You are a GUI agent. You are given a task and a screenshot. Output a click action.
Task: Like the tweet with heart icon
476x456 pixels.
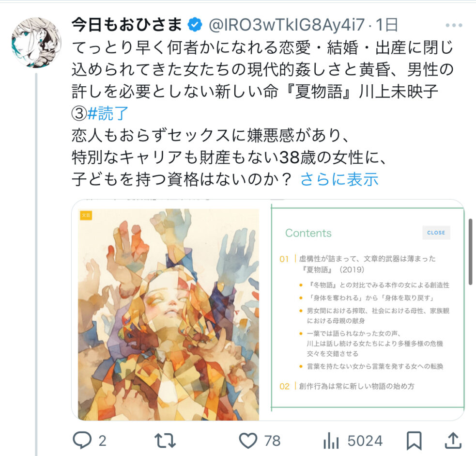click(248, 440)
